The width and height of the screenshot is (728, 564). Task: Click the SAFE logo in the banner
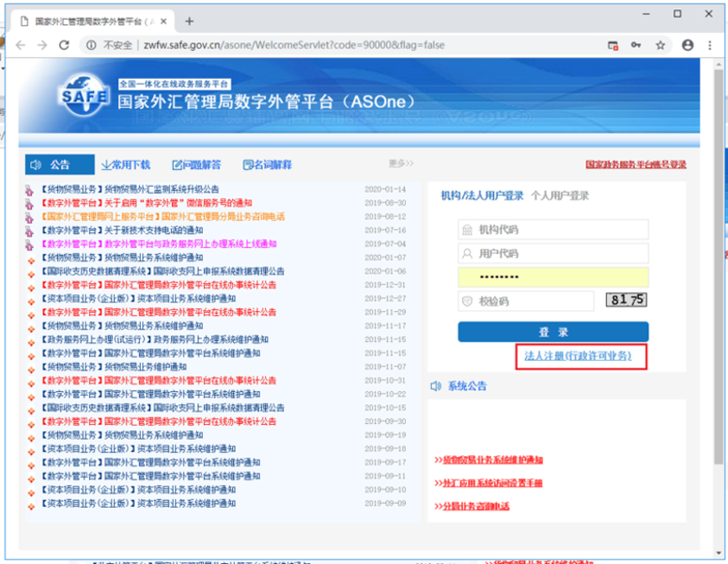pyautogui.click(x=85, y=96)
